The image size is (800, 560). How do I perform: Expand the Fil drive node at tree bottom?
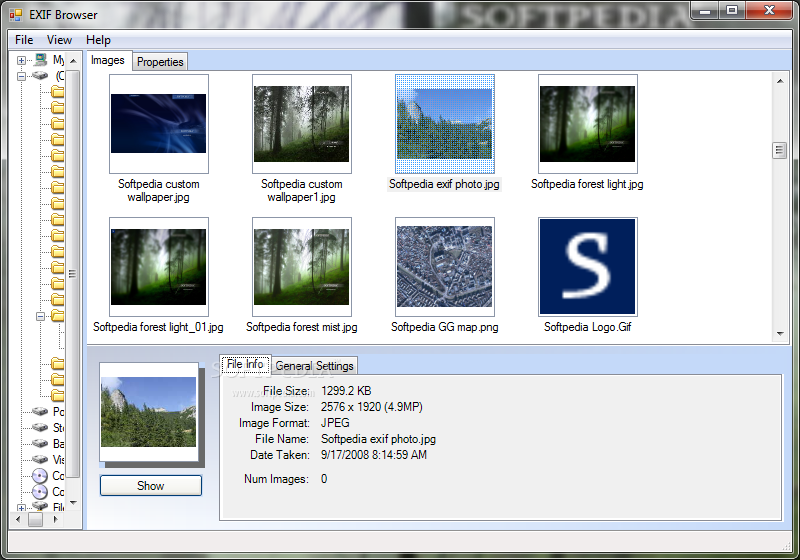(21, 507)
